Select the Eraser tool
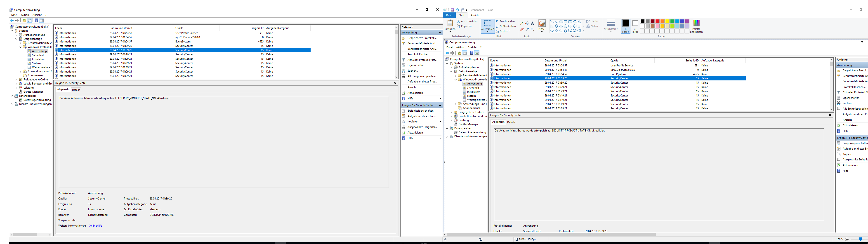The height and width of the screenshot is (244, 868). [x=522, y=30]
